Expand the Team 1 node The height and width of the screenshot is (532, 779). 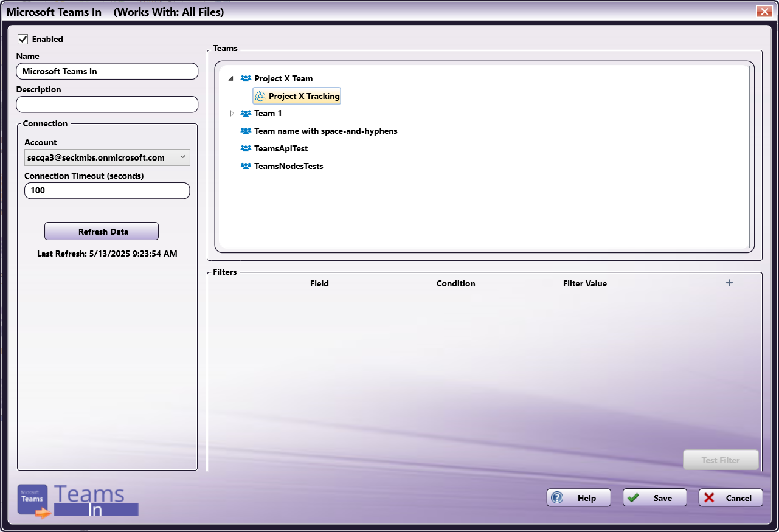[x=232, y=113]
